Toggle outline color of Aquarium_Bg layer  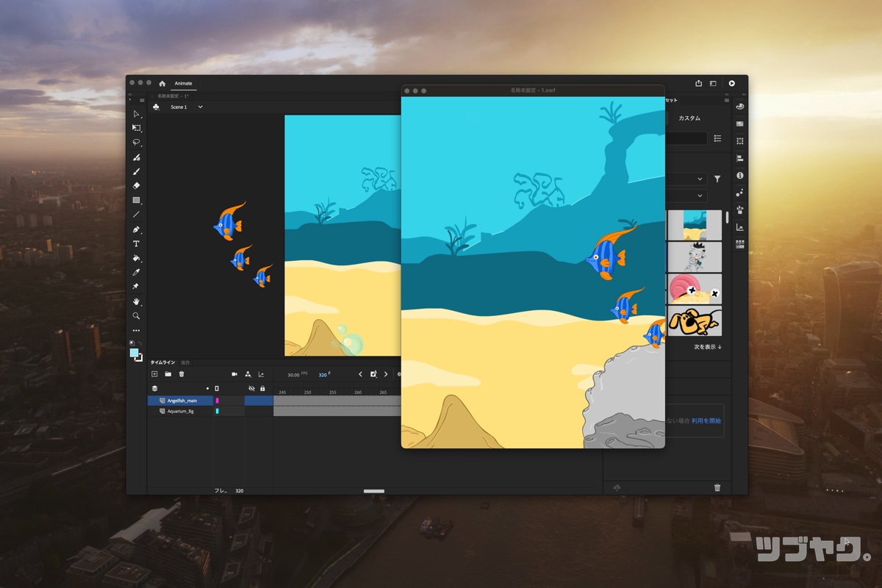(217, 412)
